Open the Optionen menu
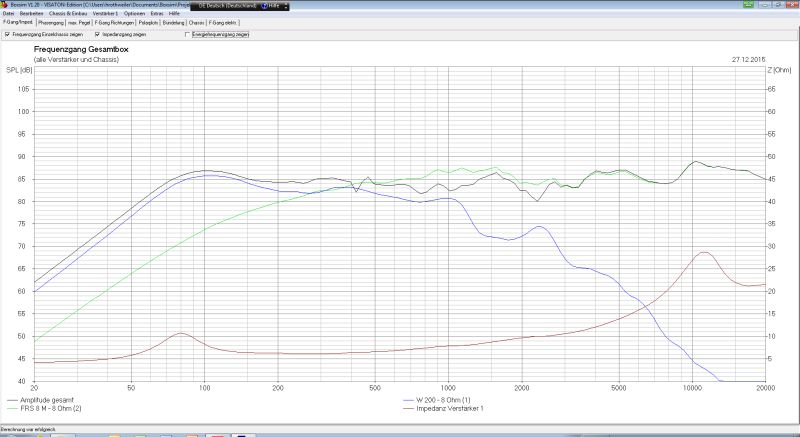 coord(135,13)
